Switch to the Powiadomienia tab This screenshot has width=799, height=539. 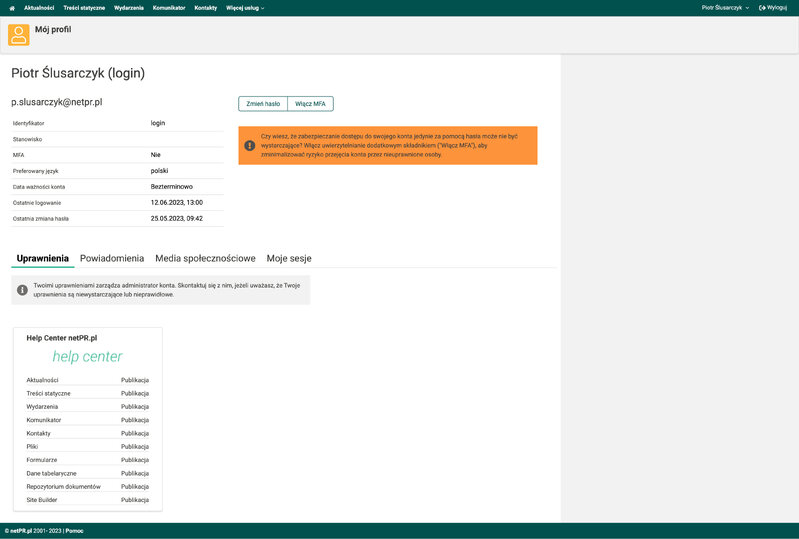pos(112,258)
